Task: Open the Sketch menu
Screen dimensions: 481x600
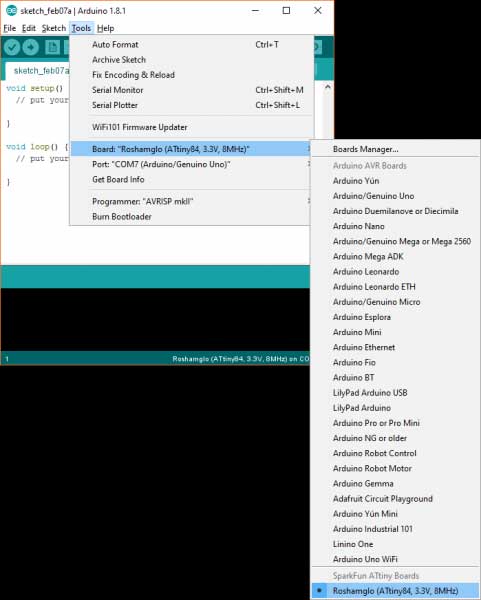Action: [54, 28]
